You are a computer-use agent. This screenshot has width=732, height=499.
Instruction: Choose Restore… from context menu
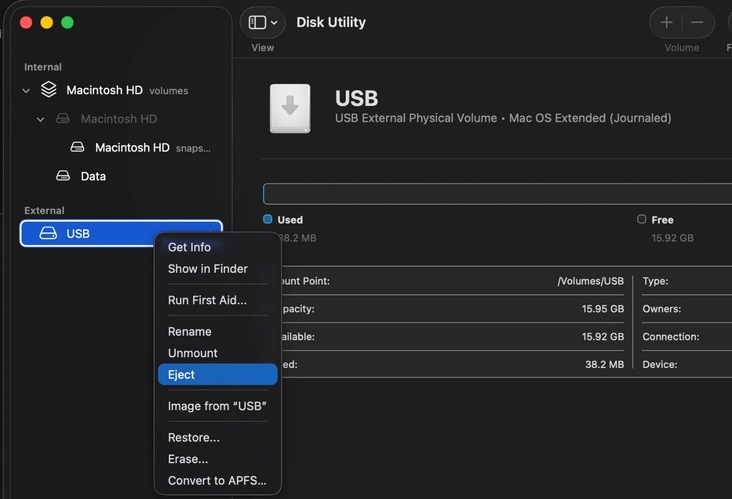pyautogui.click(x=218, y=437)
